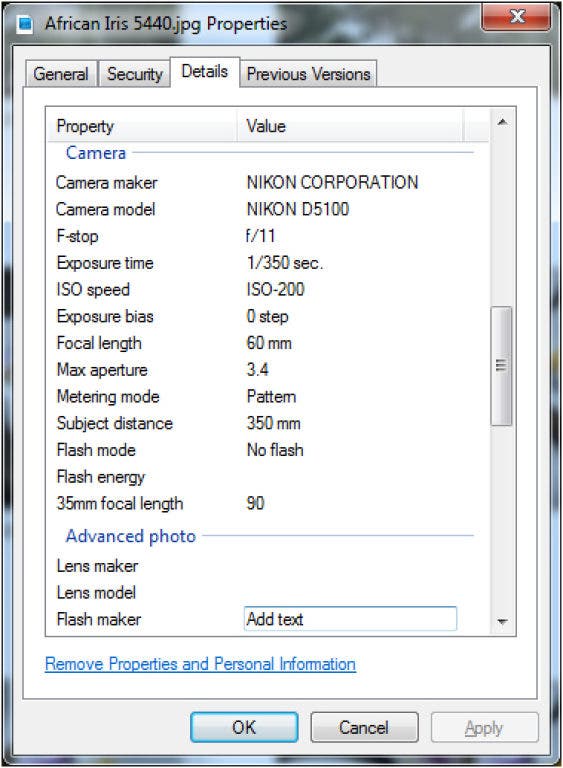Select the Lens model property row
This screenshot has height=768, width=563.
pyautogui.click(x=267, y=593)
